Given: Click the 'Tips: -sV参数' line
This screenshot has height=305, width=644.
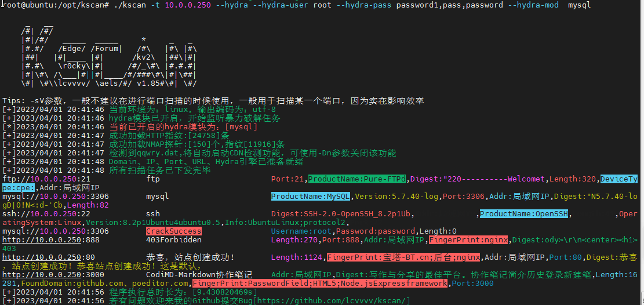Looking at the screenshot, I should [x=213, y=101].
